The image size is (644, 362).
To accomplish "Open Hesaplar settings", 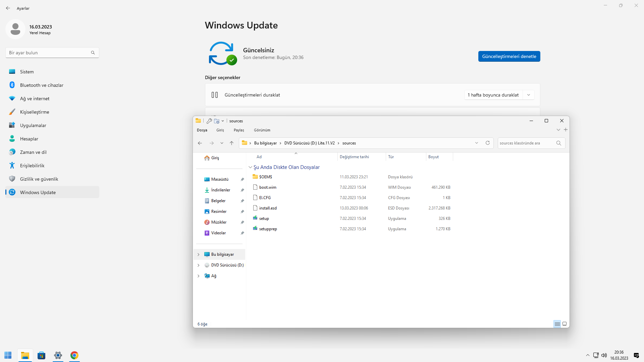I will click(52, 139).
